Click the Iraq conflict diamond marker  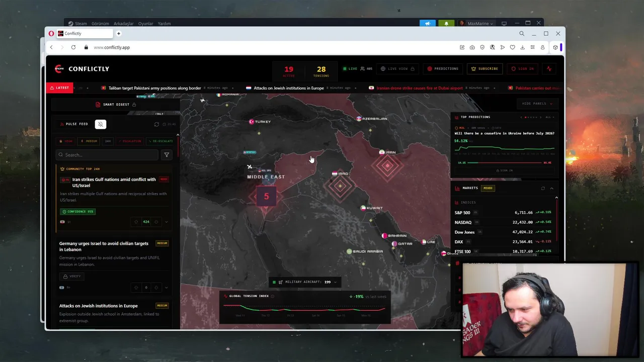[340, 186]
